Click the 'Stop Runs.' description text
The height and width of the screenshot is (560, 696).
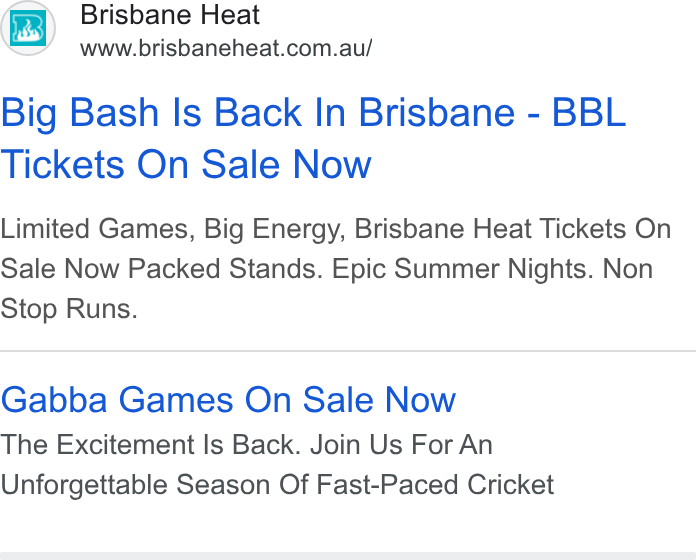pyautogui.click(x=69, y=309)
